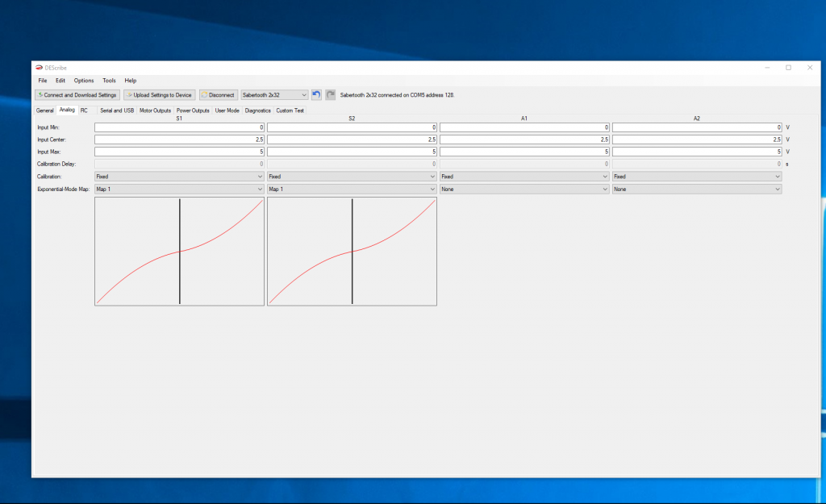Switch to the RC tab

tap(84, 110)
